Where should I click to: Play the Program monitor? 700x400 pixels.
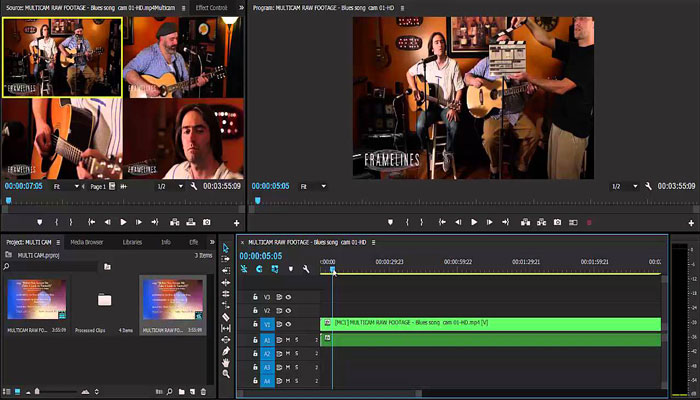pos(474,222)
